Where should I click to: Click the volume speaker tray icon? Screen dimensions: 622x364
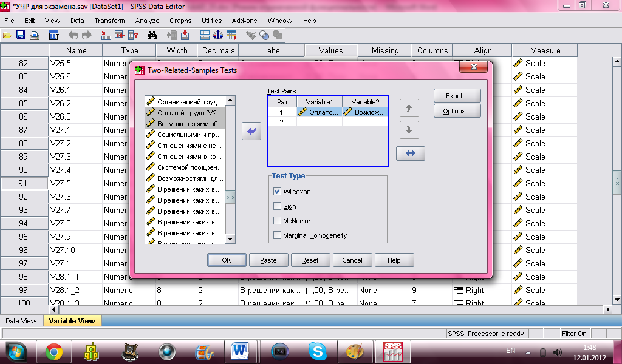[x=558, y=352]
